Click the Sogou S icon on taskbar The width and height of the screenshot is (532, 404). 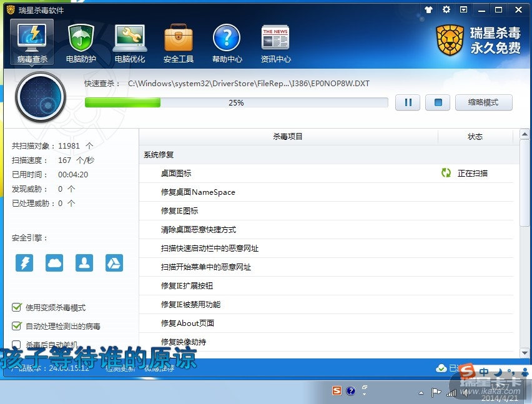(x=337, y=391)
